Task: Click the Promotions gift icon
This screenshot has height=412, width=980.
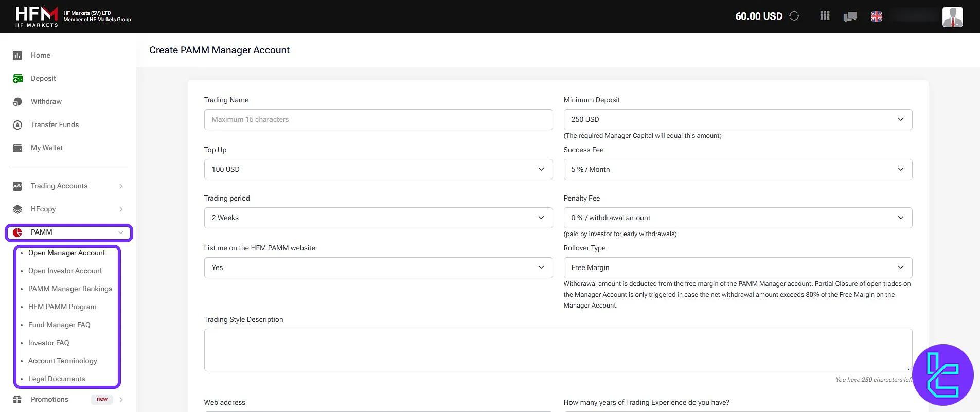Action: pos(17,399)
